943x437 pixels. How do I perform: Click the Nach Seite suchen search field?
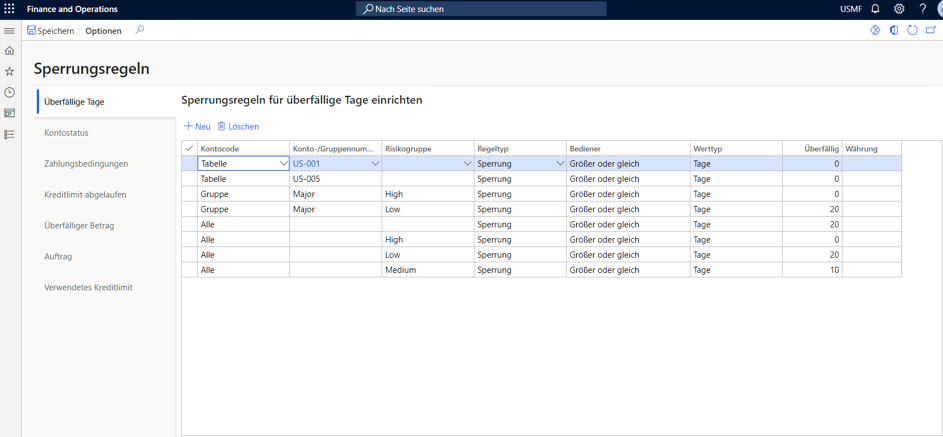(481, 9)
